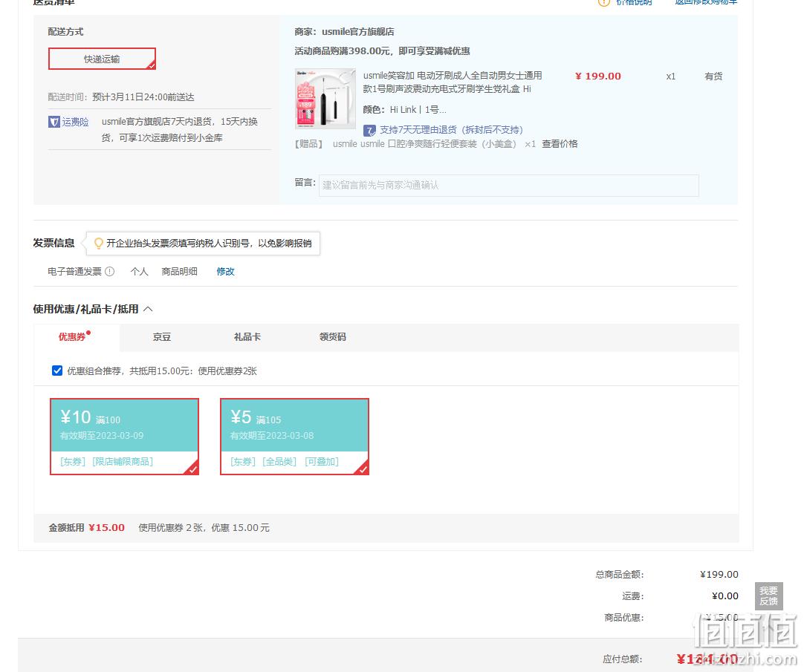The height and width of the screenshot is (672, 804).
Task: Click the info icon after 电子普通发票
Action: tap(110, 272)
